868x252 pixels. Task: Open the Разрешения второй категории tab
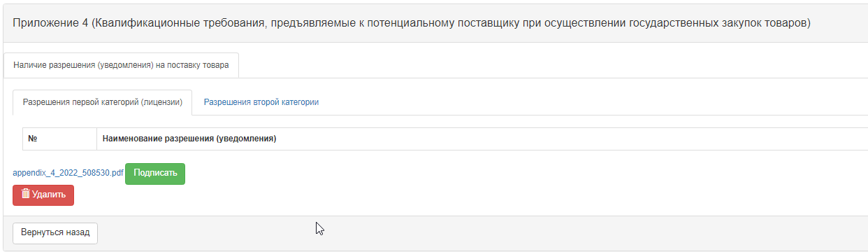(261, 102)
